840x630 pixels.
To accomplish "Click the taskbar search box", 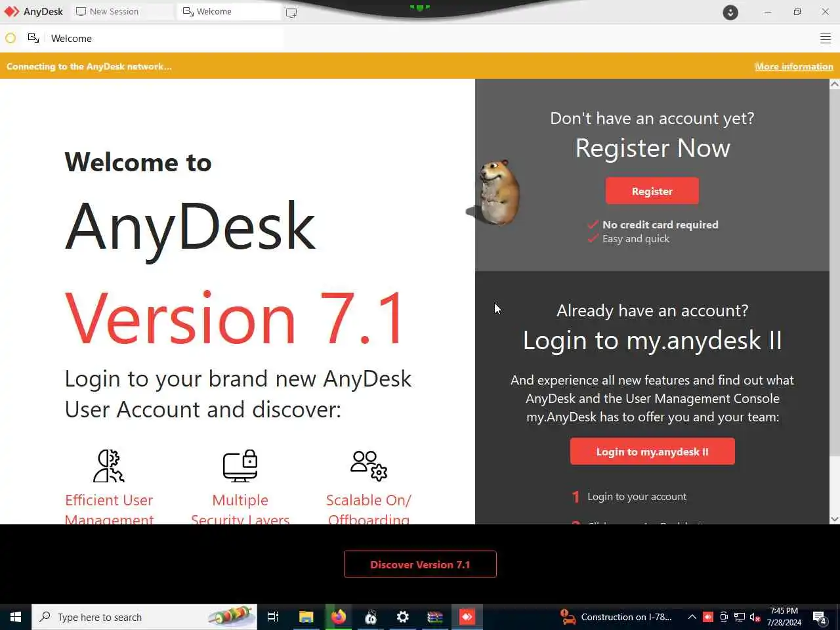I will [144, 617].
